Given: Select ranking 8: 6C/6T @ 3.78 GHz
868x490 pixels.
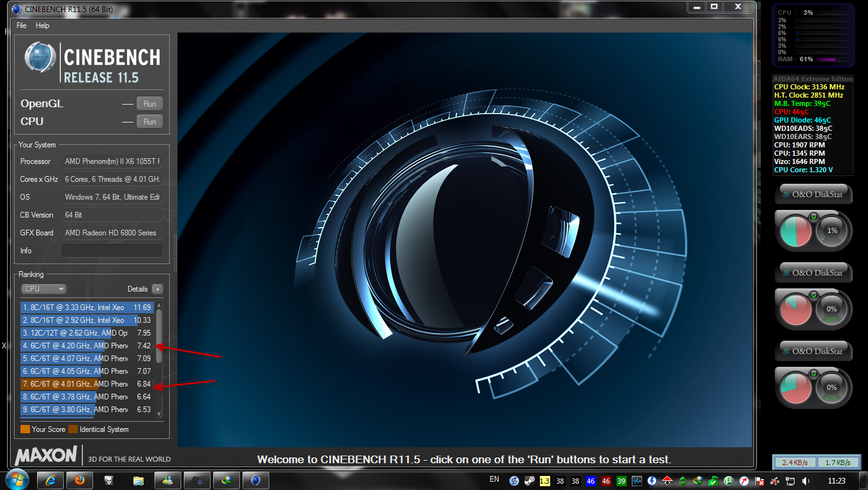Looking at the screenshot, I should click(x=87, y=397).
